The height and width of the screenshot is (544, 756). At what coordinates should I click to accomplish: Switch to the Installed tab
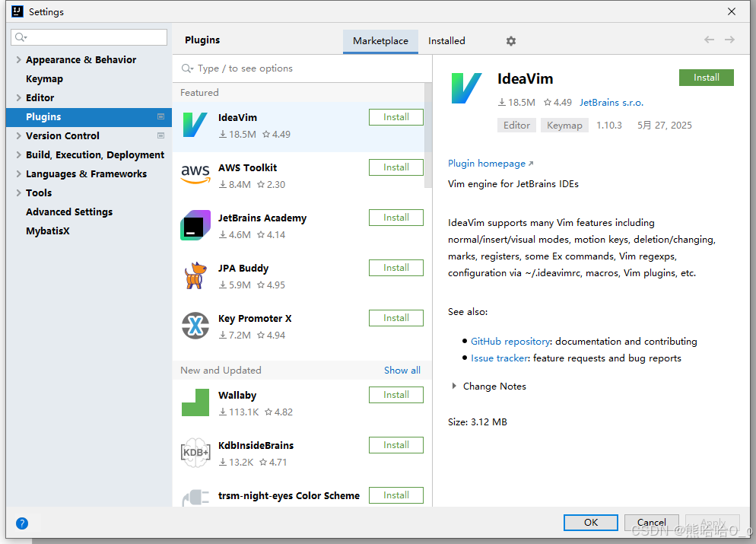click(x=446, y=41)
